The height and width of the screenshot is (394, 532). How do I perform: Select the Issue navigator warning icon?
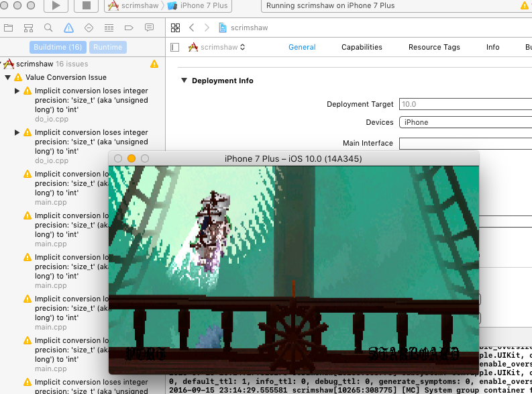tap(68, 28)
